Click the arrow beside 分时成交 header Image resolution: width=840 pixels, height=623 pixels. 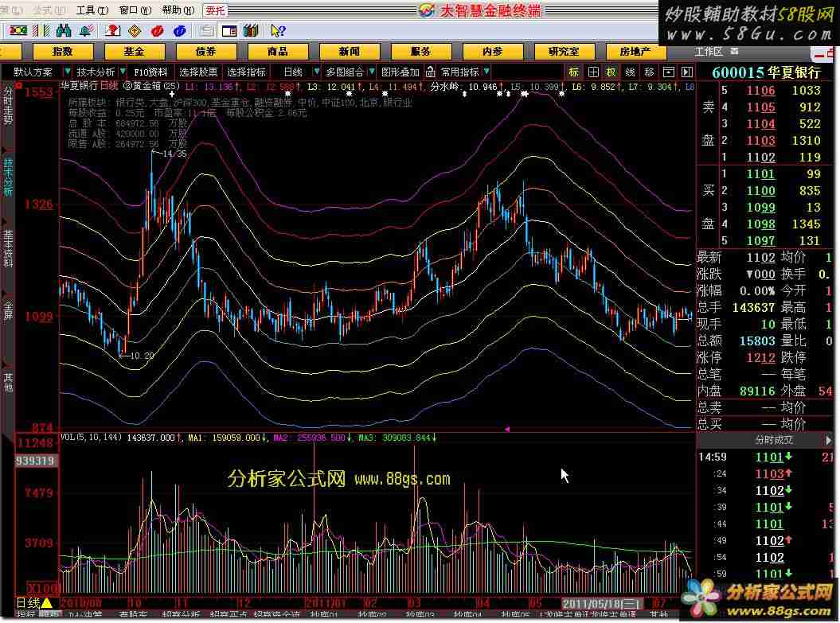coord(828,440)
